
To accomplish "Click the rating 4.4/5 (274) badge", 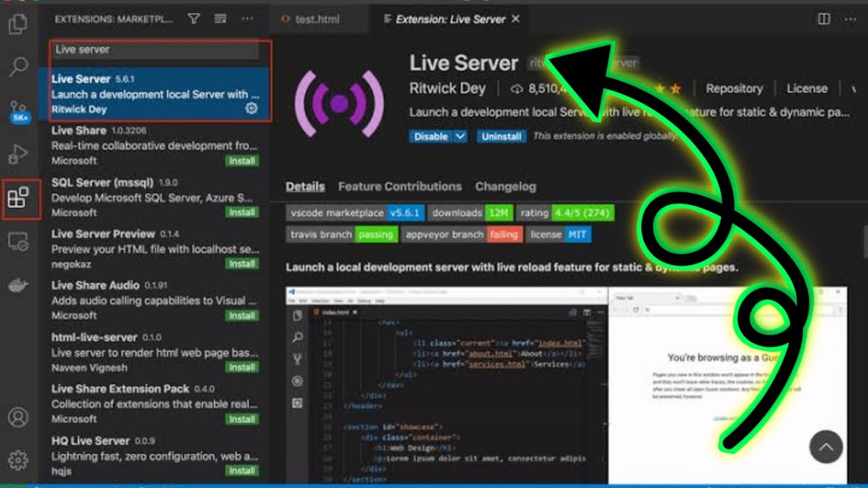I will pyautogui.click(x=566, y=213).
